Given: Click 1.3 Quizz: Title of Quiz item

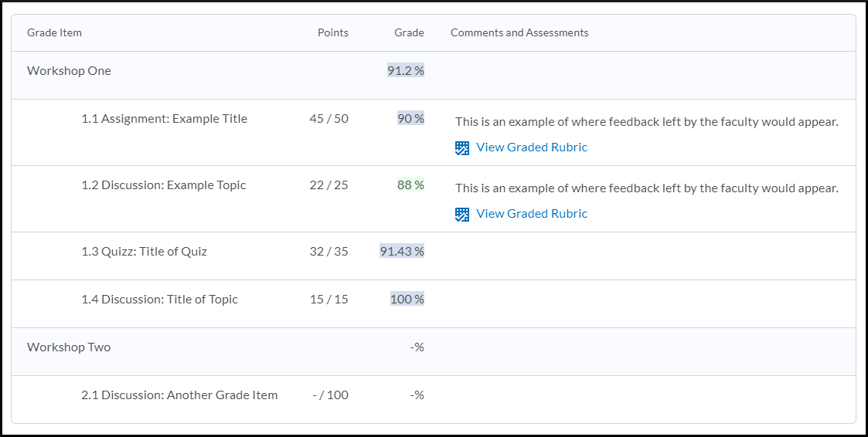Looking at the screenshot, I should [144, 251].
